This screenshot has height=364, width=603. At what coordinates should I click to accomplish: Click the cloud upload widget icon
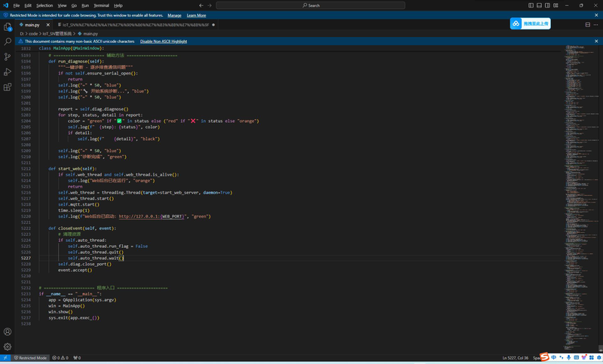click(516, 23)
